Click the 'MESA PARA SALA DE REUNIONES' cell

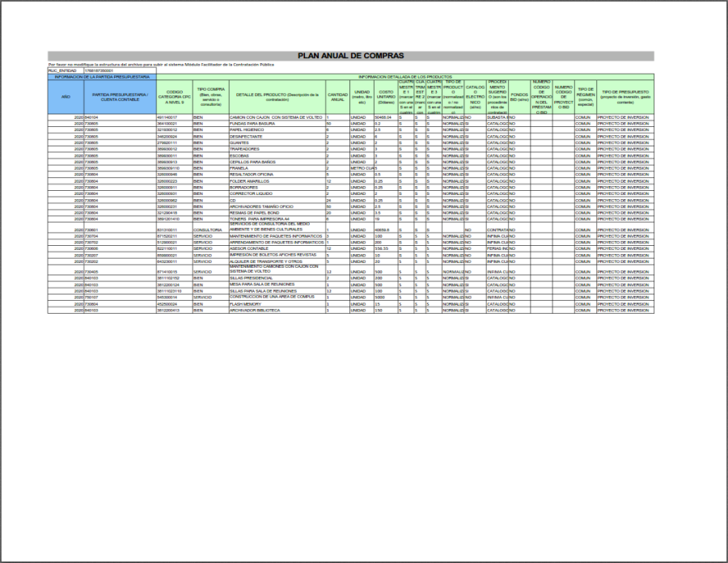277,285
